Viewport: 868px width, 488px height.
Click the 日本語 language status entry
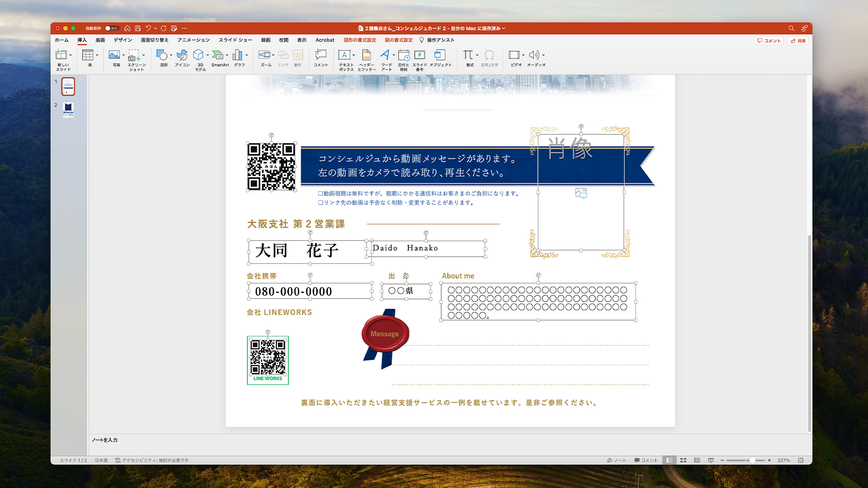pyautogui.click(x=101, y=460)
